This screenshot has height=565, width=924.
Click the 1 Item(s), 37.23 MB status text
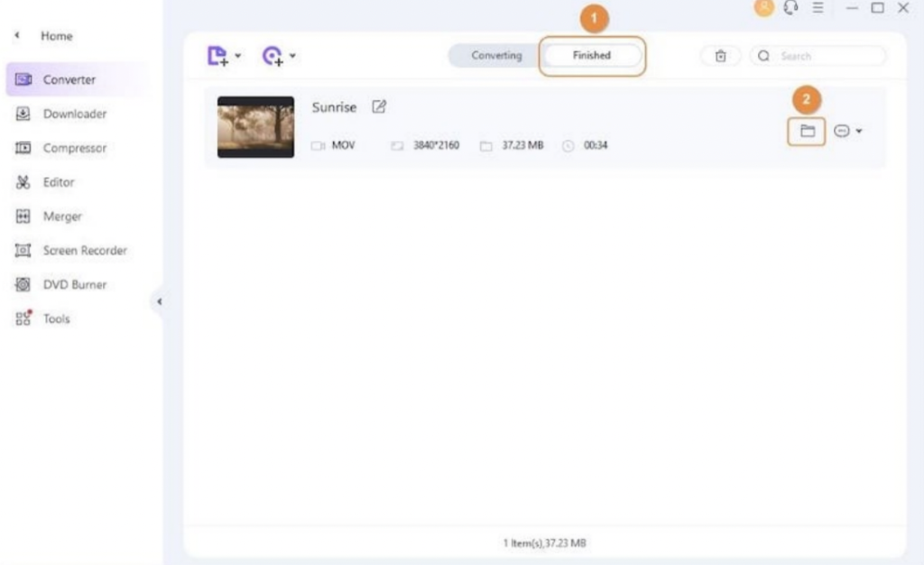pyautogui.click(x=544, y=542)
